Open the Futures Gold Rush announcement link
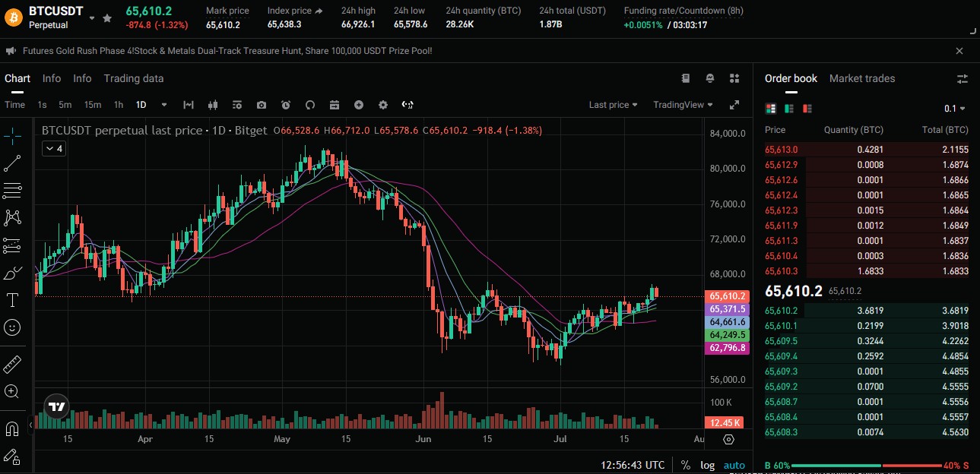 [227, 51]
